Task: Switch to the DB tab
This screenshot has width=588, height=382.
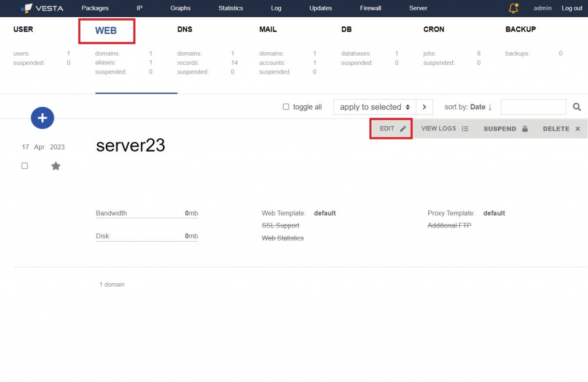Action: click(x=346, y=29)
